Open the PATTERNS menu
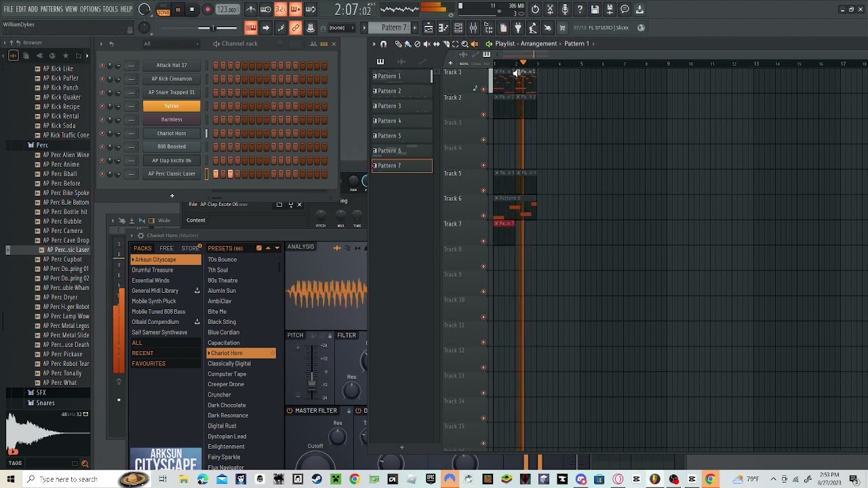Viewport: 868px width, 488px height. coord(51,9)
